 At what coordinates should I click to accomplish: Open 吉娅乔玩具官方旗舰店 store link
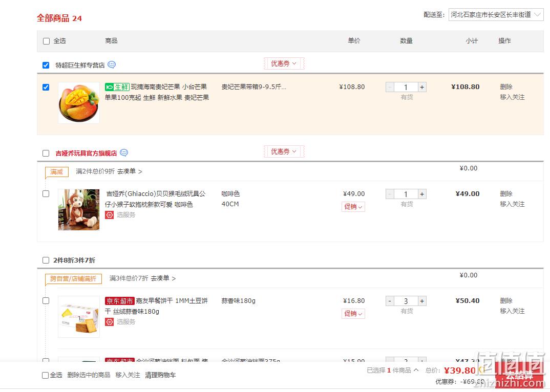click(x=86, y=153)
